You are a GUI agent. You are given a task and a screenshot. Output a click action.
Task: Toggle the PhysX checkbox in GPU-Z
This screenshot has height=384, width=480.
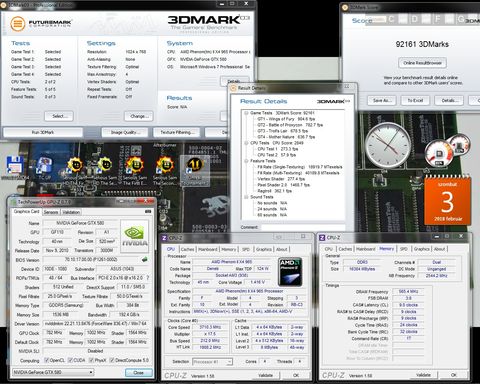click(91, 360)
